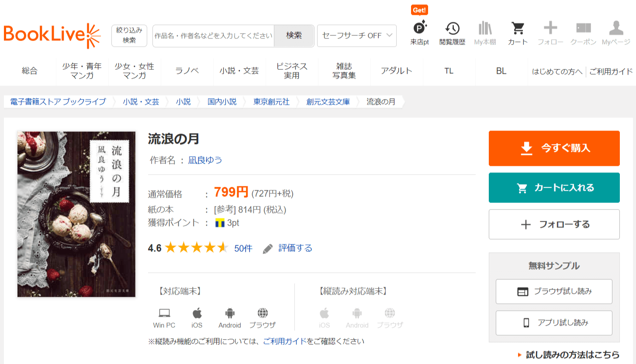Click the 50件 reviews link
This screenshot has width=636, height=364.
click(x=243, y=249)
